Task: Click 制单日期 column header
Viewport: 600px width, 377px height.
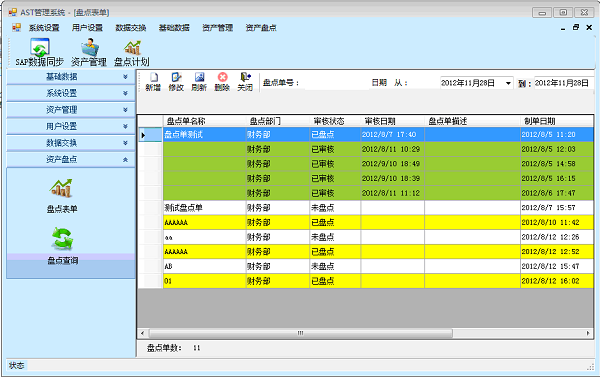Action: (557, 121)
